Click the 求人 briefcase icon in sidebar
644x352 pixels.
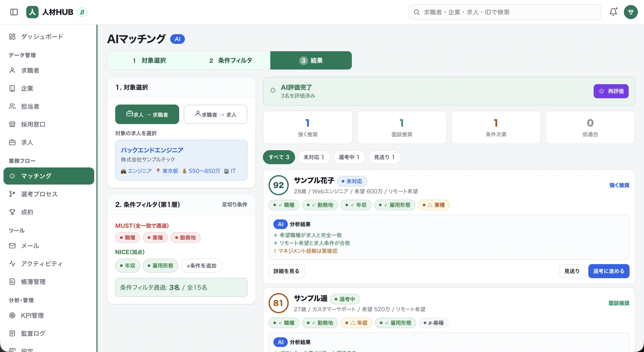point(12,142)
